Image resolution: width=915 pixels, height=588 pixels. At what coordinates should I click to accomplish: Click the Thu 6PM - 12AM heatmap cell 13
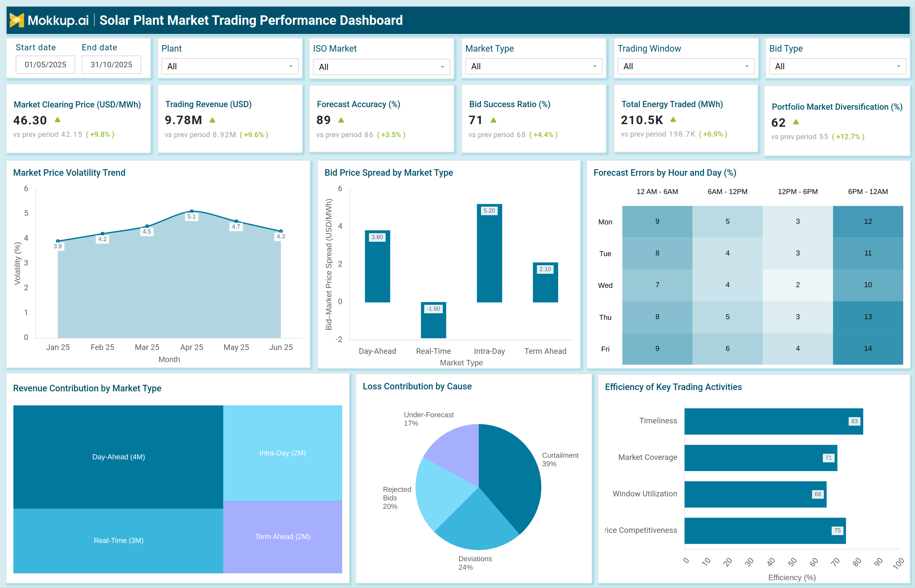(868, 317)
